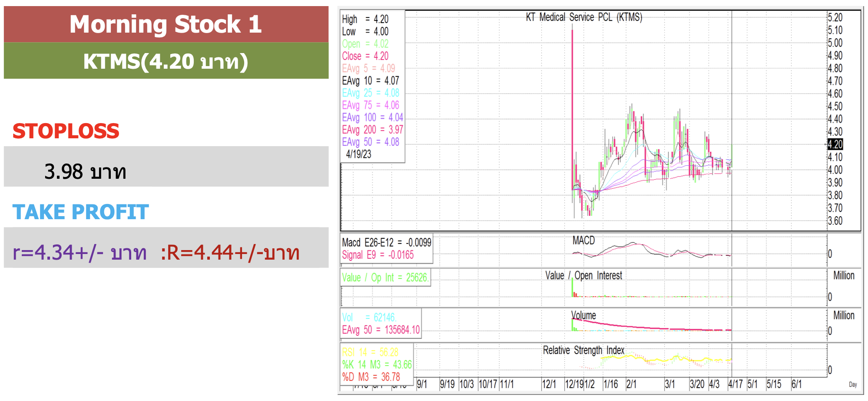Click the EAvg 100 = 4.04 legend row
Image resolution: width=868 pixels, height=401 pixels.
(x=372, y=117)
